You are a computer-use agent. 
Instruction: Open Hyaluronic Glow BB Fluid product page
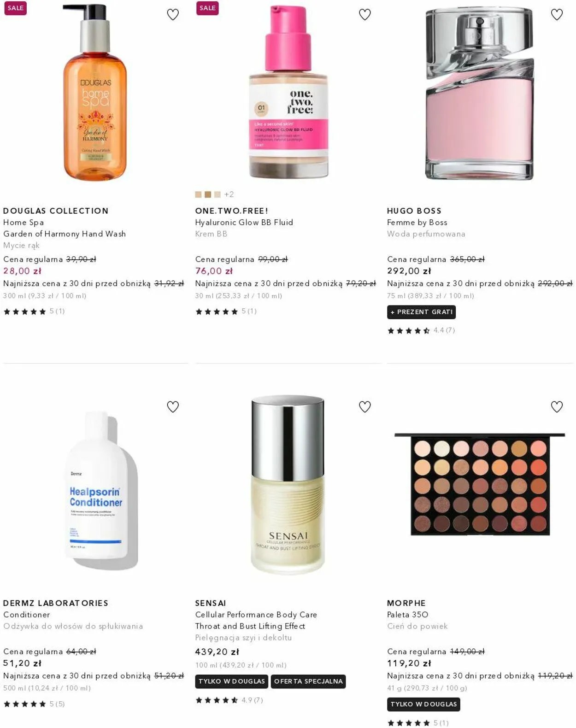pyautogui.click(x=244, y=222)
